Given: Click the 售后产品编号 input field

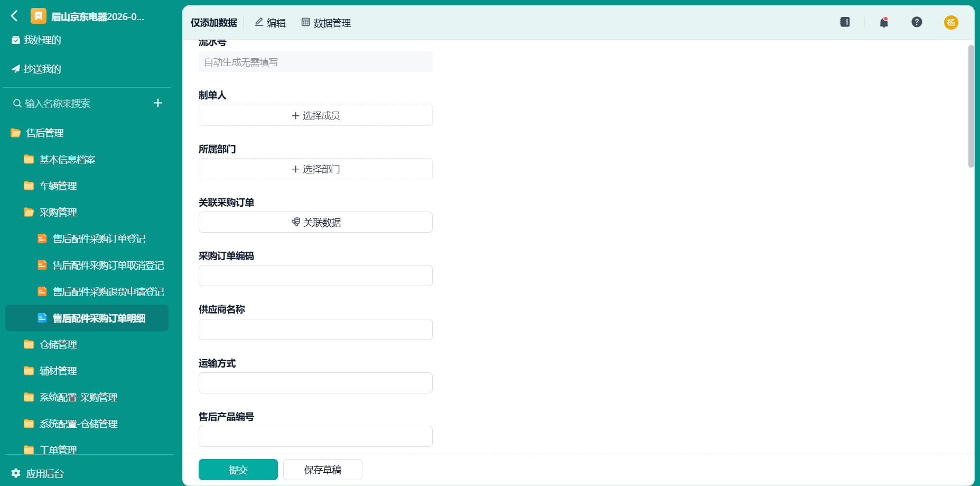Looking at the screenshot, I should [315, 436].
